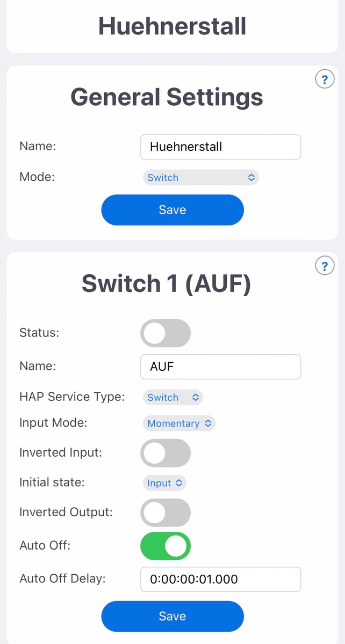Open help for General Settings
The image size is (345, 644).
coord(324,80)
